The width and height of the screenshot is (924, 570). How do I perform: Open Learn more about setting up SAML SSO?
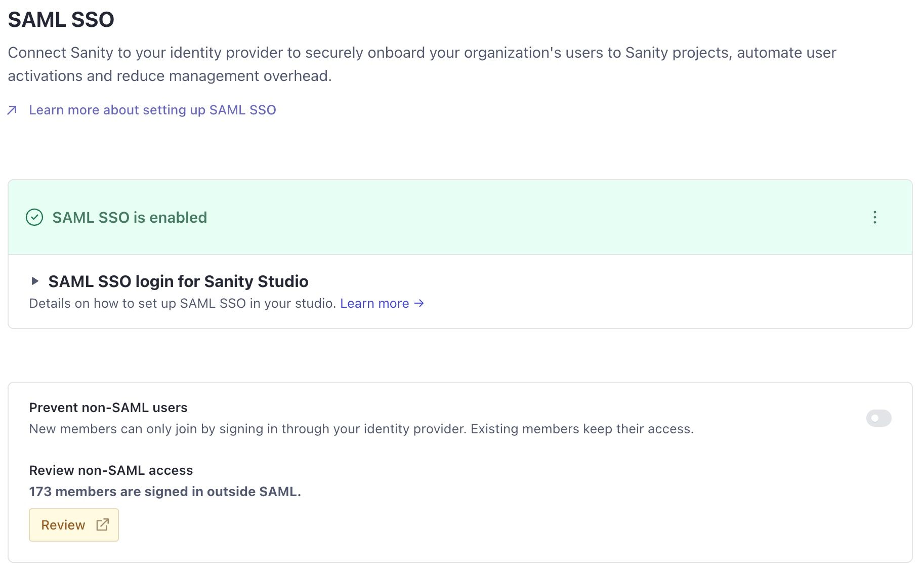(152, 110)
